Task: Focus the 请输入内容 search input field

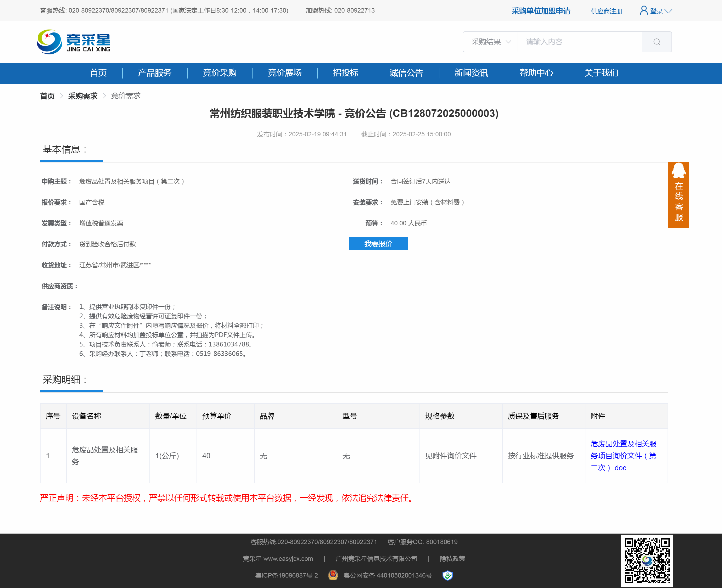Action: (x=579, y=42)
